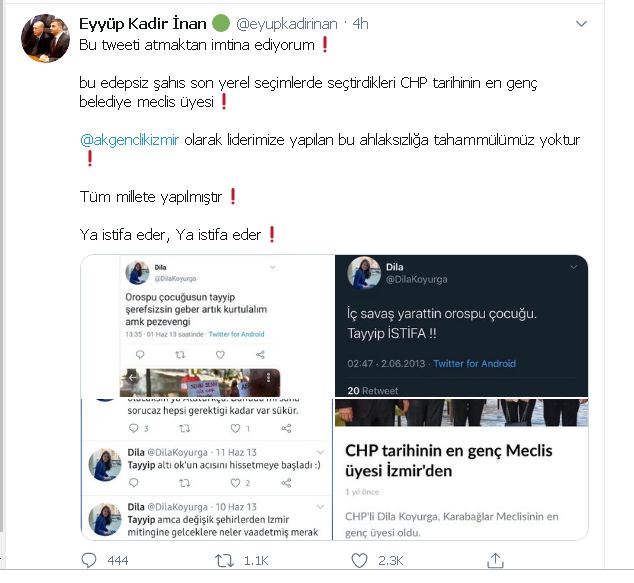Open the Eyyüp Kadir İnan display name
The height and width of the screenshot is (583, 634).
(x=143, y=24)
